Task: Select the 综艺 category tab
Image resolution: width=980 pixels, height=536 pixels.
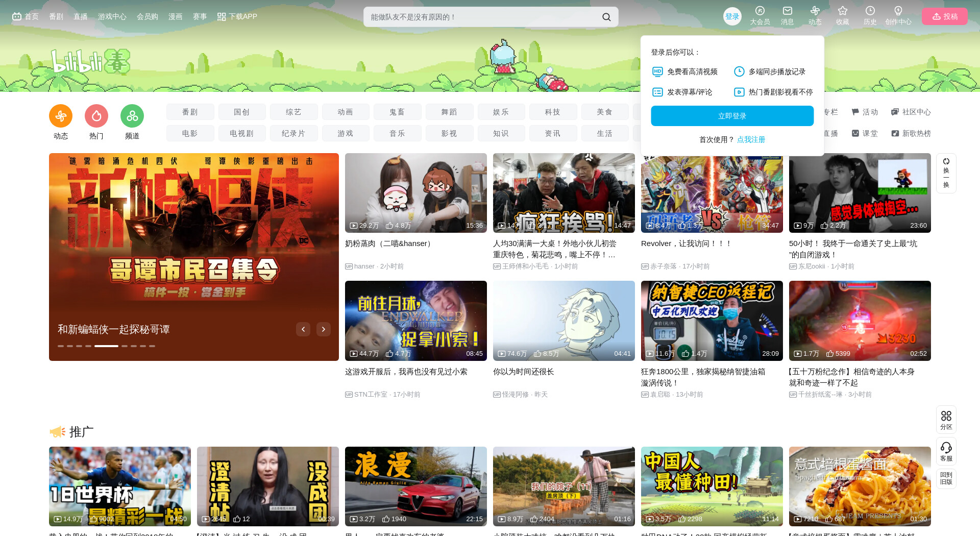Action: [294, 112]
